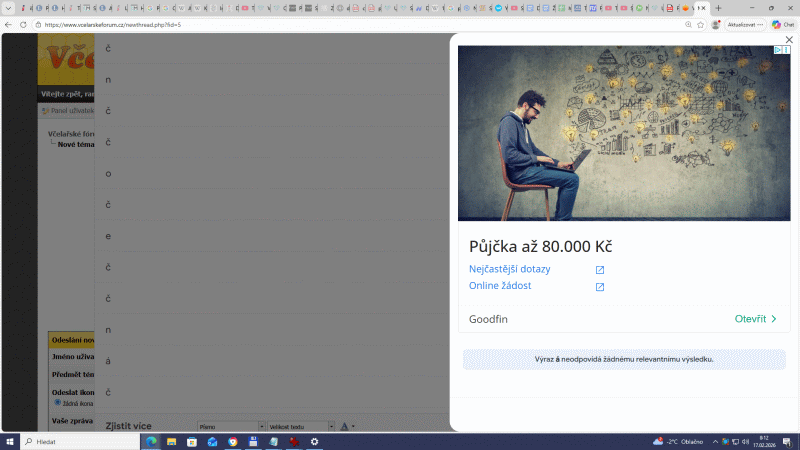The image size is (800, 450).
Task: Click the AdChoices icon on the ad
Action: [778, 49]
